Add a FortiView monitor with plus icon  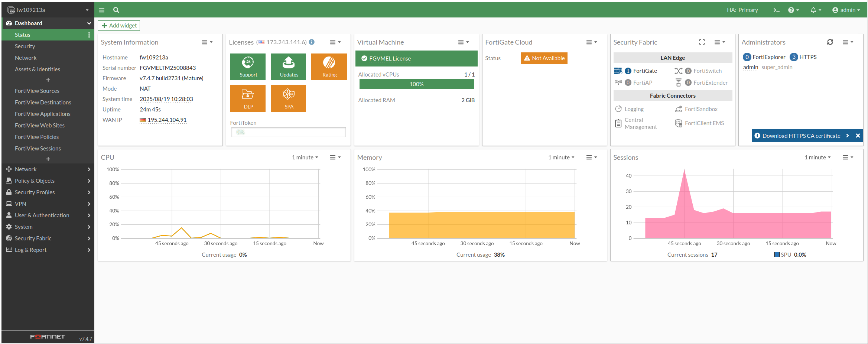(48, 159)
